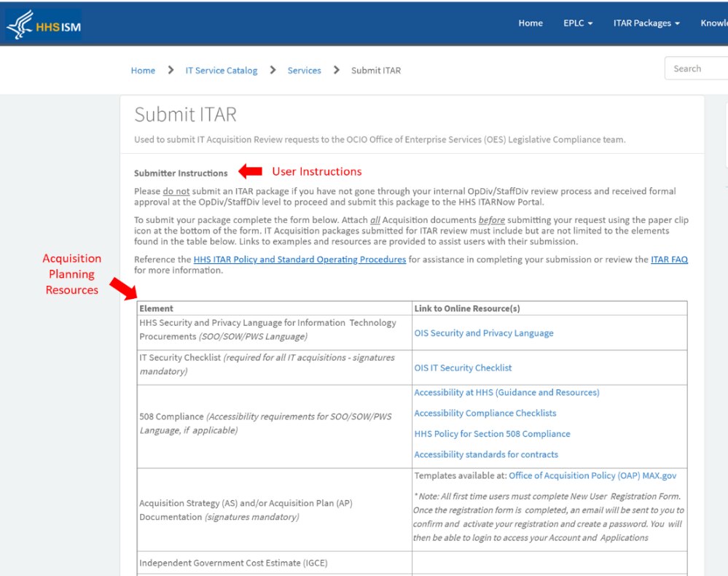Open Accessibility at HHS guidance link

(x=506, y=392)
